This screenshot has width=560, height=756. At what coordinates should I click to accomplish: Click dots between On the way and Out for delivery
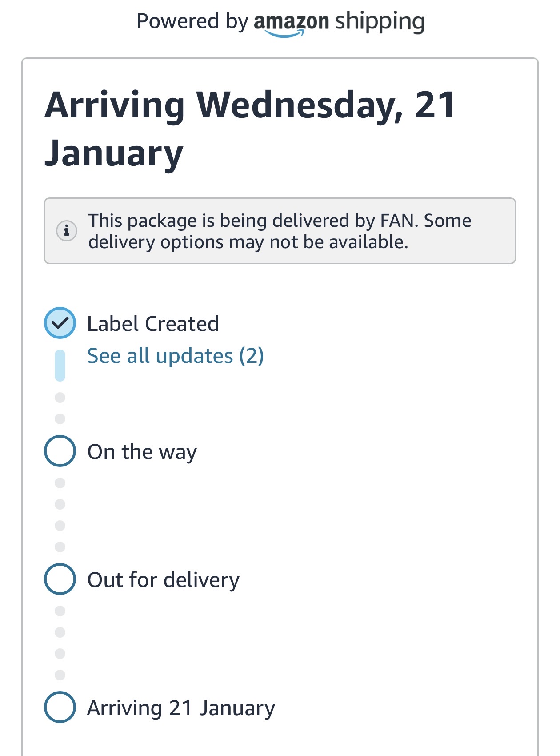coord(60,515)
